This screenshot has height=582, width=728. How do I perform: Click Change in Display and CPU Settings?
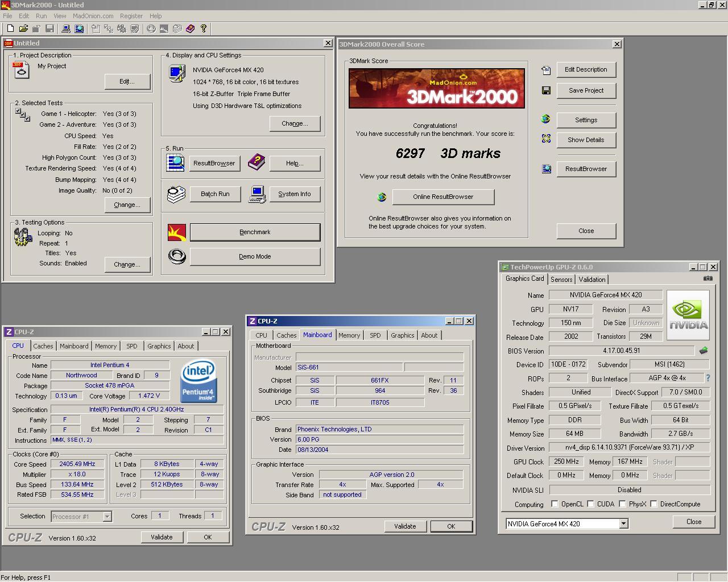point(295,123)
